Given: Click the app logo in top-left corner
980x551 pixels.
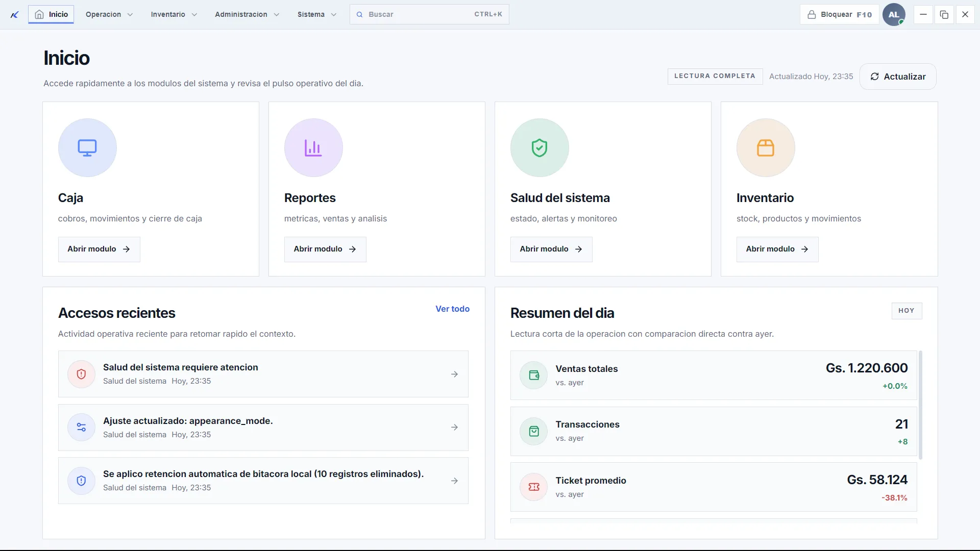Looking at the screenshot, I should [x=14, y=15].
